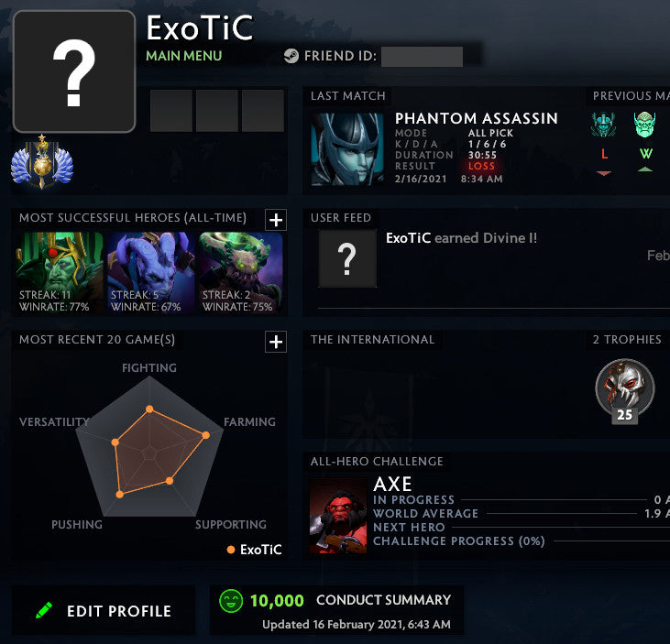Expand Most Successful Heroes with plus button

(276, 220)
